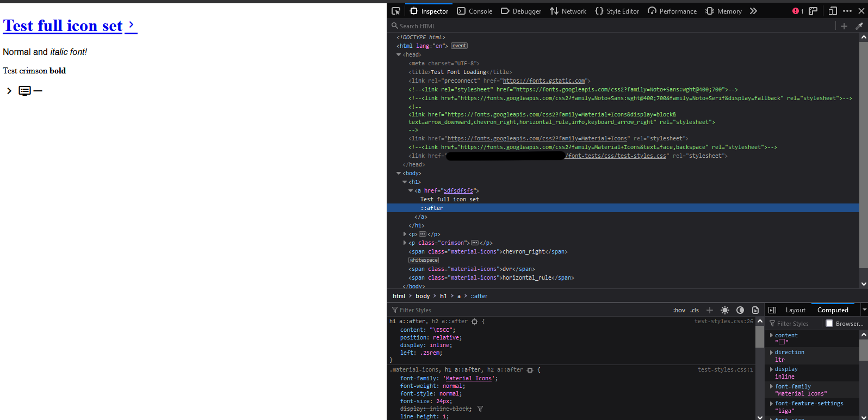
Task: Switch to the Debugger tab
Action: point(521,11)
